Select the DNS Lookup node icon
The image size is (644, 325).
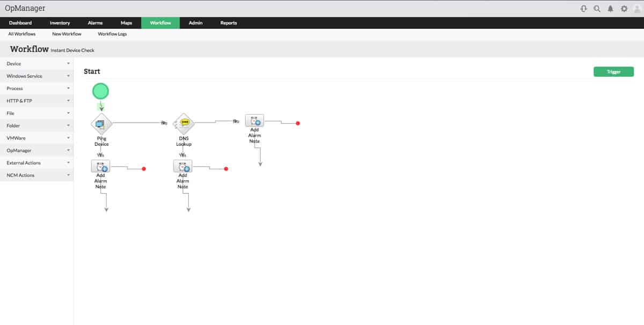(184, 123)
